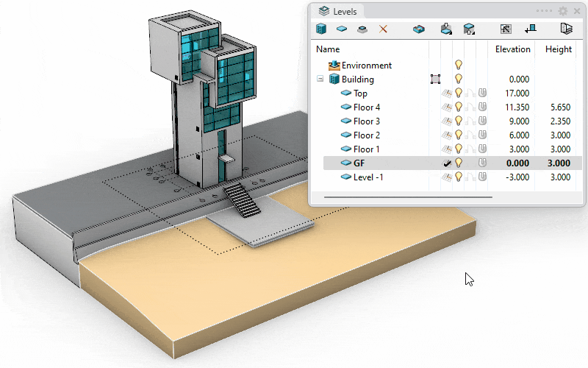Screen dimensions: 588x368
Task: Click Floor 4 magnet snap icon
Action: [482, 107]
